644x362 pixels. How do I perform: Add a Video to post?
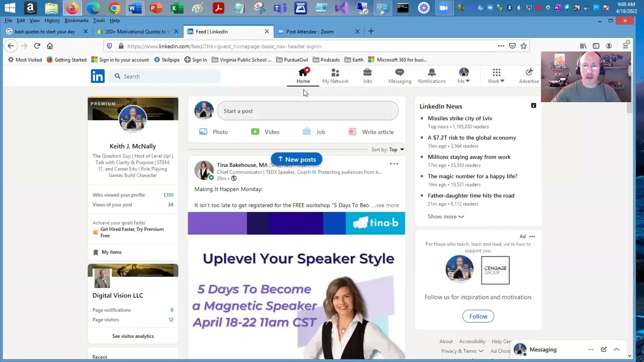coord(265,132)
